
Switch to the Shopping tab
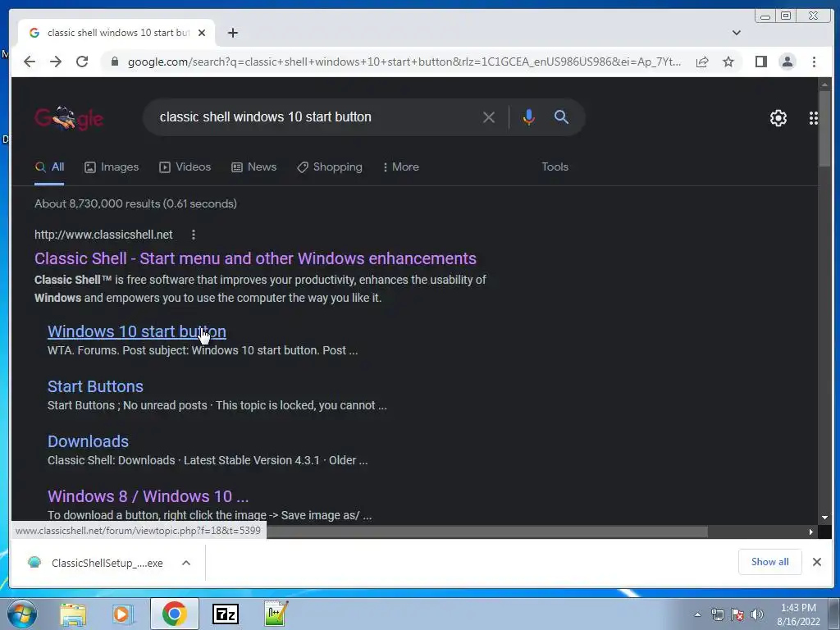tap(330, 167)
